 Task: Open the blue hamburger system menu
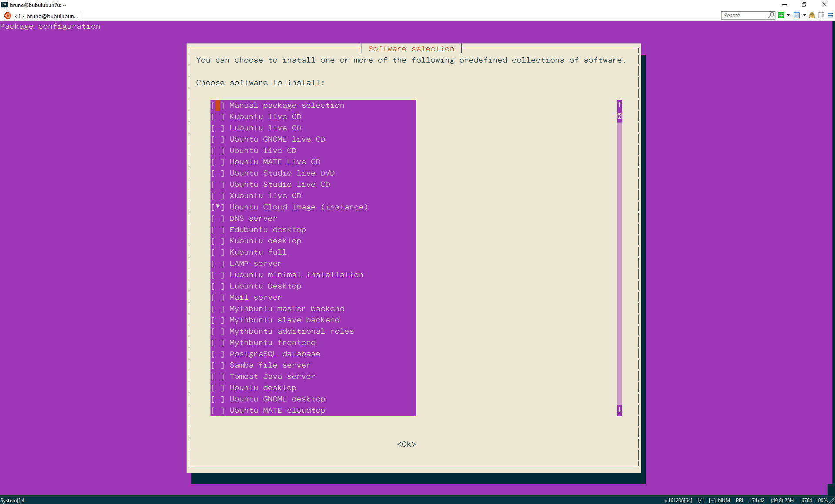coord(830,15)
